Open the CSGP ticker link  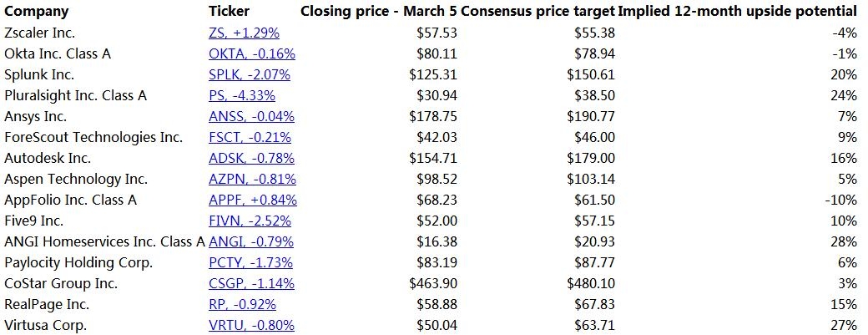(x=251, y=284)
